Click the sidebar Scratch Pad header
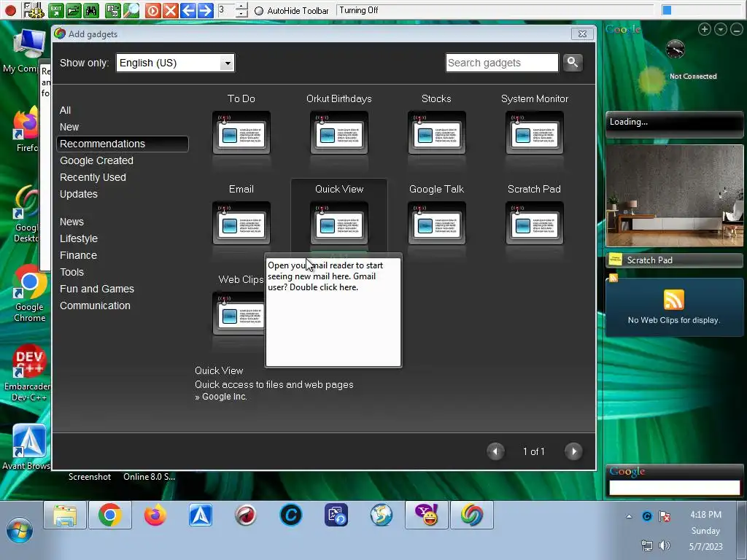 click(x=674, y=260)
